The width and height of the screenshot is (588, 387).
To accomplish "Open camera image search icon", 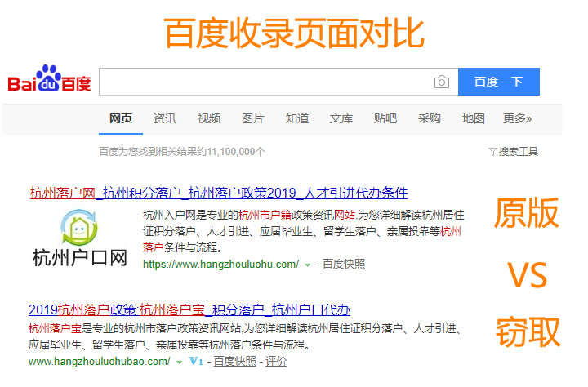I will click(441, 82).
